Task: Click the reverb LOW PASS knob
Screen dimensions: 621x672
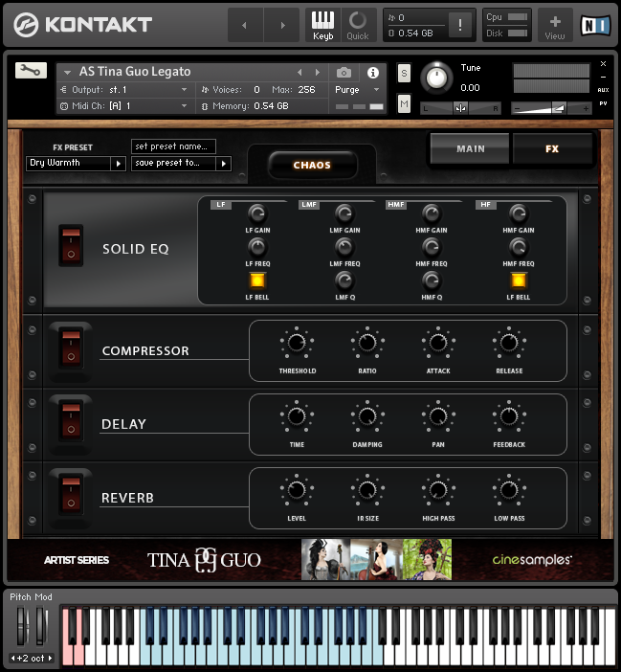Action: 509,490
